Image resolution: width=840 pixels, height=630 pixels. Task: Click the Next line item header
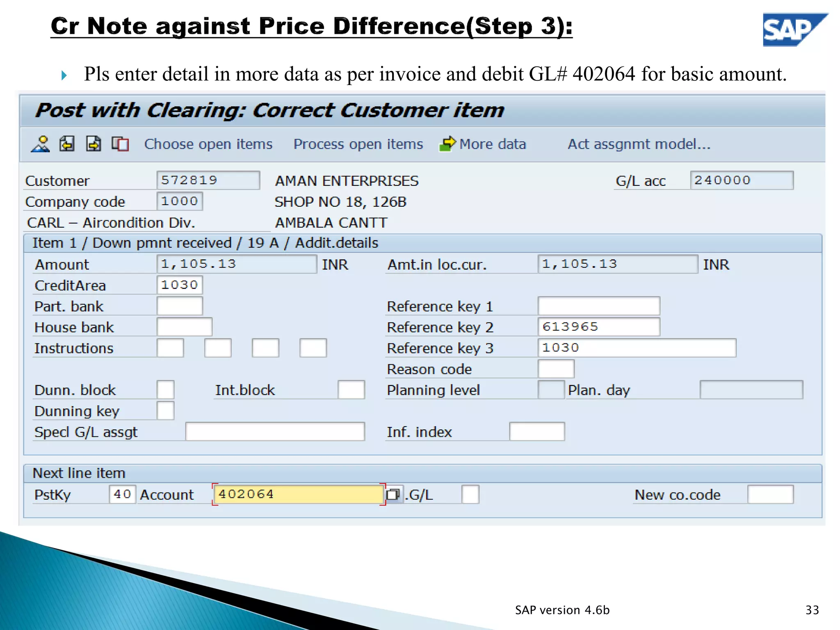(x=79, y=473)
